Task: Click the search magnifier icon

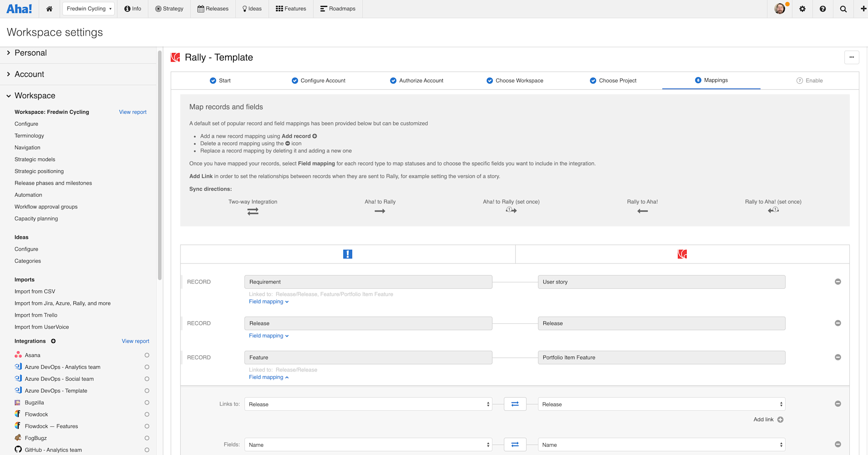Action: [x=843, y=9]
